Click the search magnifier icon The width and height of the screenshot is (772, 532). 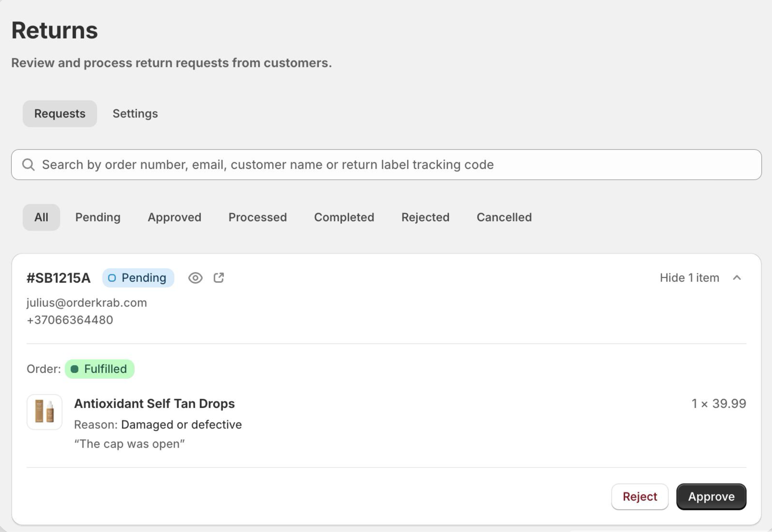click(x=28, y=164)
